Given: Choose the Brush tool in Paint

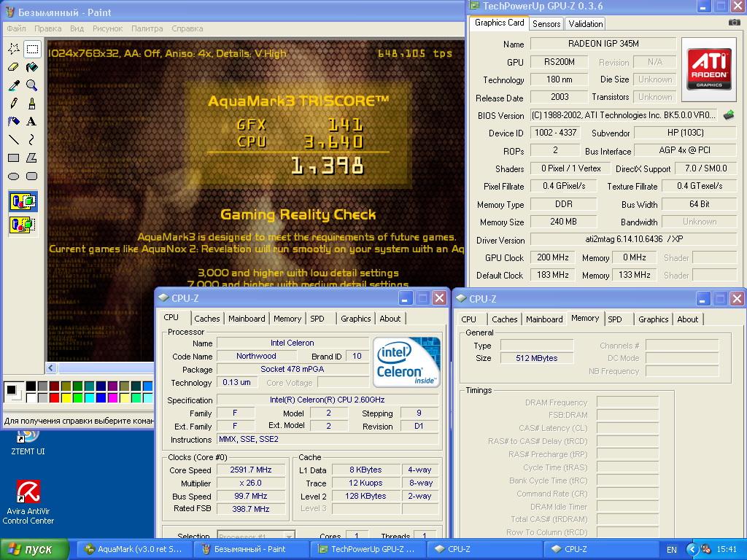Looking at the screenshot, I should tap(32, 104).
